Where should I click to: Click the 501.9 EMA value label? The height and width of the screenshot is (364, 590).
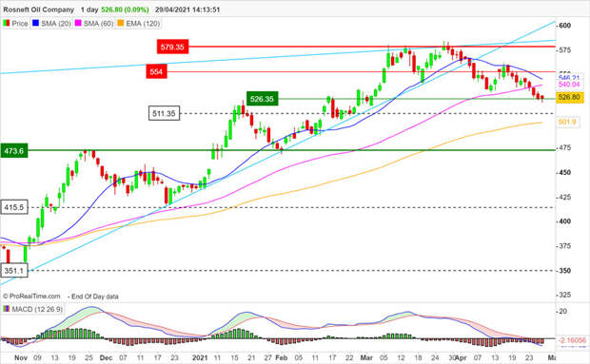tap(567, 122)
